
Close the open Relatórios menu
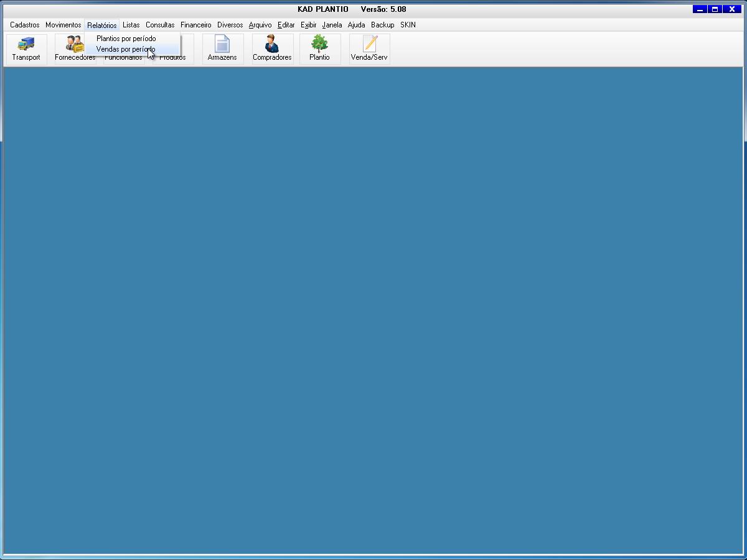[x=101, y=25]
